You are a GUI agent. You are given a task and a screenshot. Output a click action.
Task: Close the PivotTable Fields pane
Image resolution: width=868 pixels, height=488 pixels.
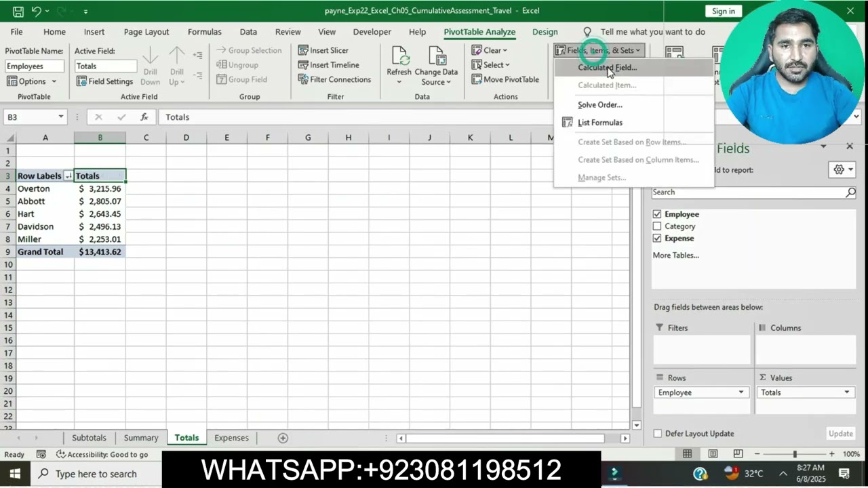[x=850, y=146]
